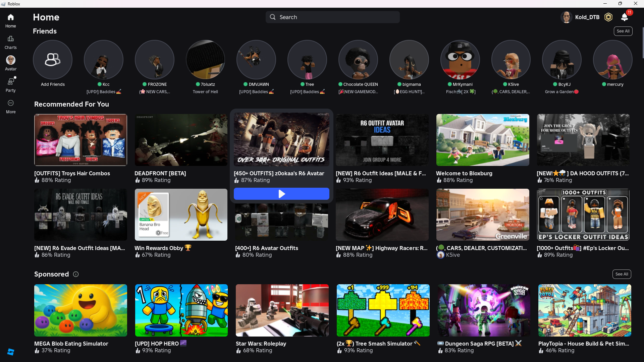The height and width of the screenshot is (362, 644).
Task: Open friend FROZONE's avatar
Action: 155,60
